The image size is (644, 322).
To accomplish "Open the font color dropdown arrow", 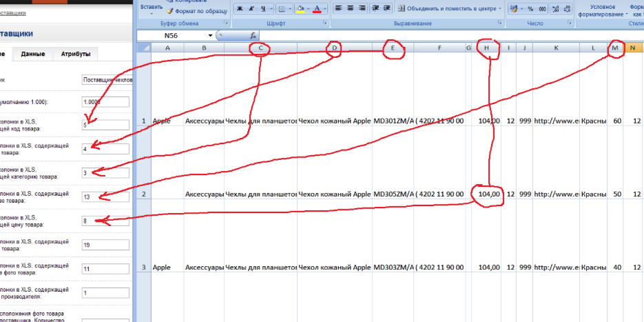I will tap(325, 9).
